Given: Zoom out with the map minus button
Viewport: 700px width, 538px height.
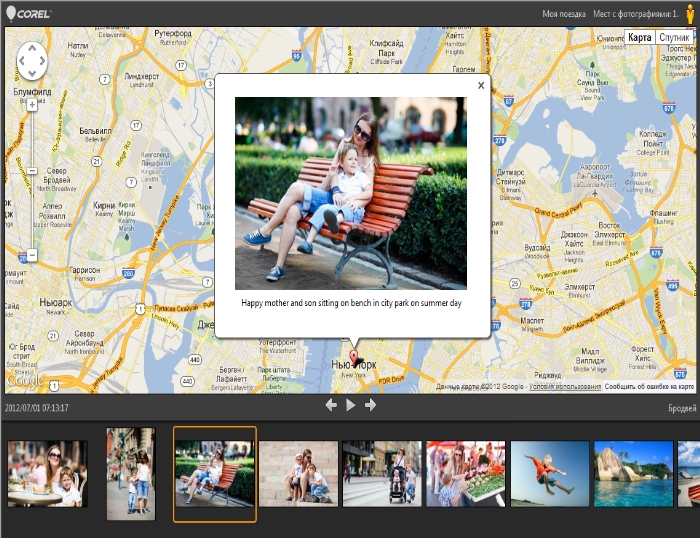Looking at the screenshot, I should (32, 256).
